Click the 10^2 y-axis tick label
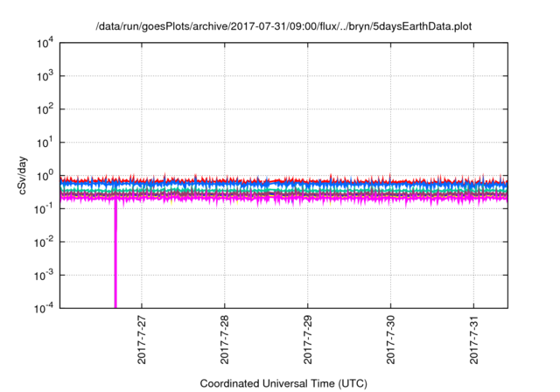The width and height of the screenshot is (560, 392). tap(45, 109)
